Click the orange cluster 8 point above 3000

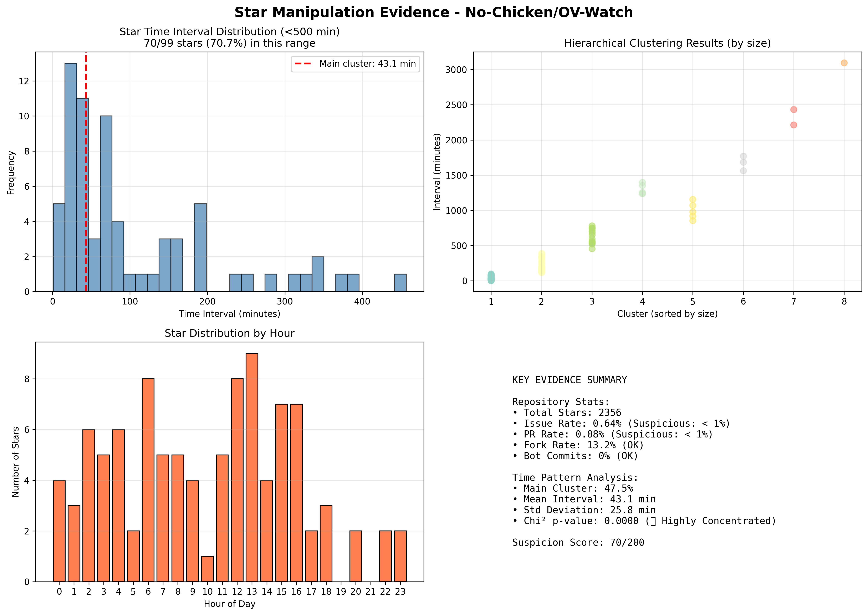tap(844, 63)
